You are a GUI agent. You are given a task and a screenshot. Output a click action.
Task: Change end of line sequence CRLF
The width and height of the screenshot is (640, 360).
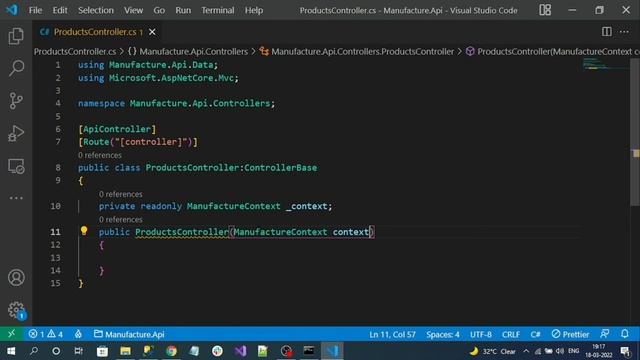click(x=511, y=334)
